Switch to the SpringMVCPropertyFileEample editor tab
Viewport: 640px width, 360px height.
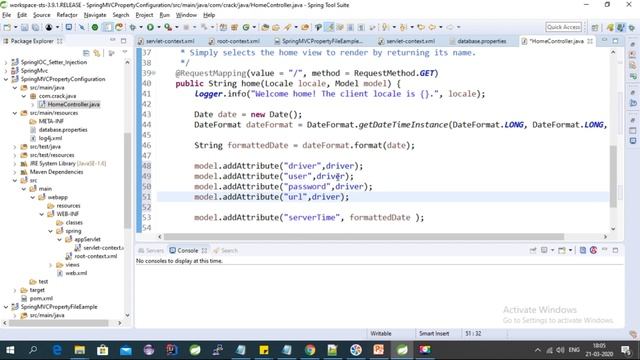coord(318,41)
